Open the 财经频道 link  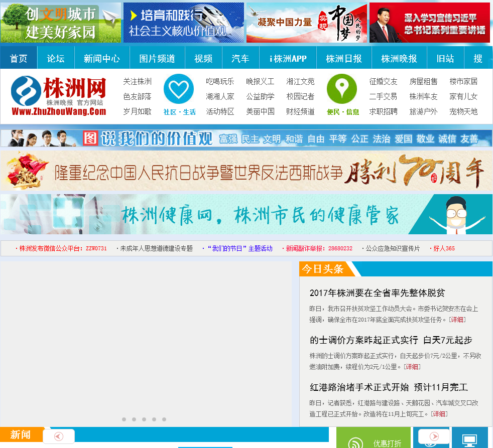[x=301, y=111]
